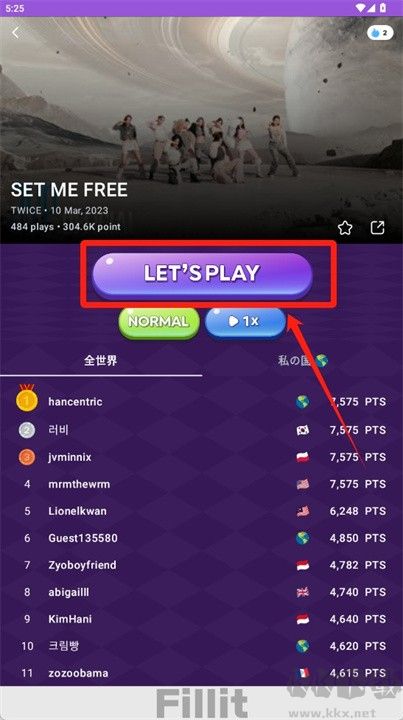
Task: Open Zyoboyfriend's leaderboard entry
Action: point(202,565)
